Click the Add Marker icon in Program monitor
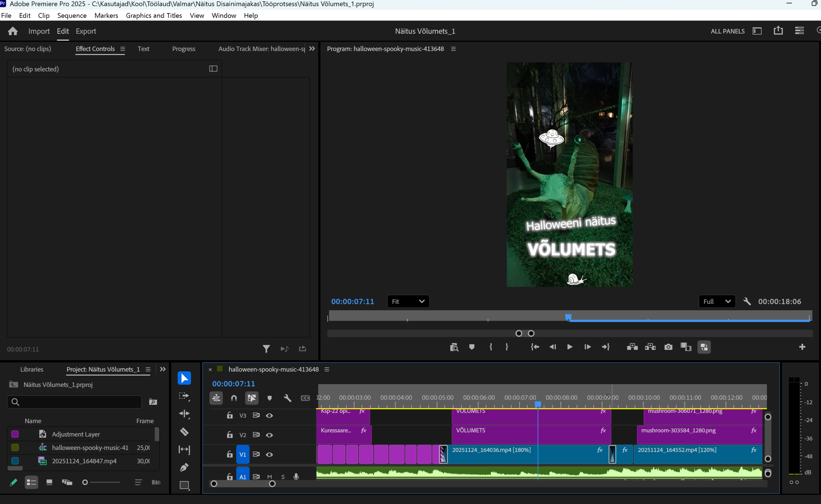The height and width of the screenshot is (504, 821). coord(471,347)
